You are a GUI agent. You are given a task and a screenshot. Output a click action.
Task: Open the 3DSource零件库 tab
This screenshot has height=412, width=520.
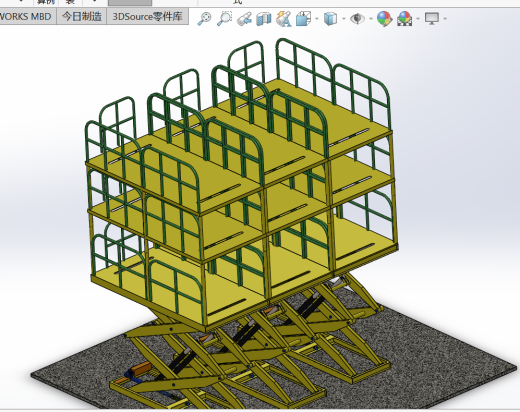147,16
